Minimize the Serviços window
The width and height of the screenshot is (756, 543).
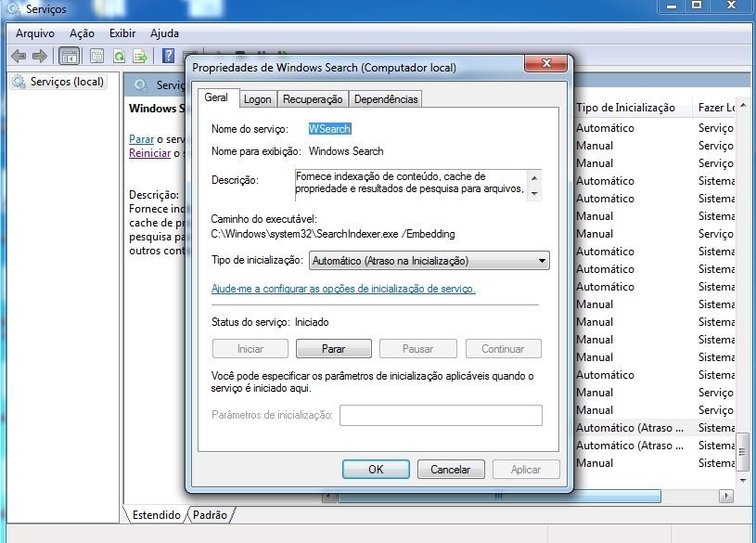click(x=672, y=6)
